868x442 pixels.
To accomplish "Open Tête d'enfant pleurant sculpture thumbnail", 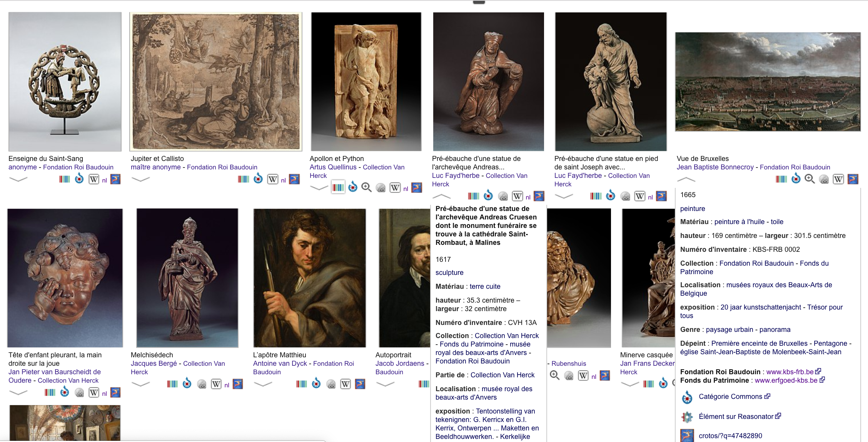I will pos(65,278).
